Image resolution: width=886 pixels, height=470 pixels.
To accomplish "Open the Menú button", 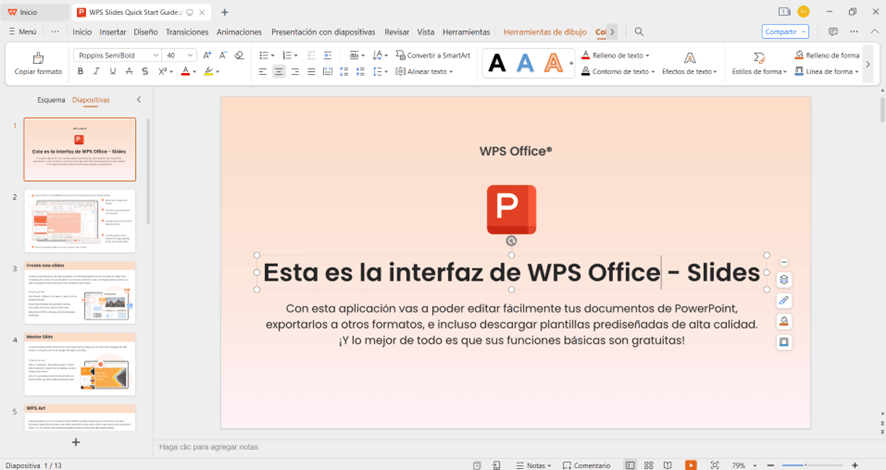I will (x=23, y=32).
